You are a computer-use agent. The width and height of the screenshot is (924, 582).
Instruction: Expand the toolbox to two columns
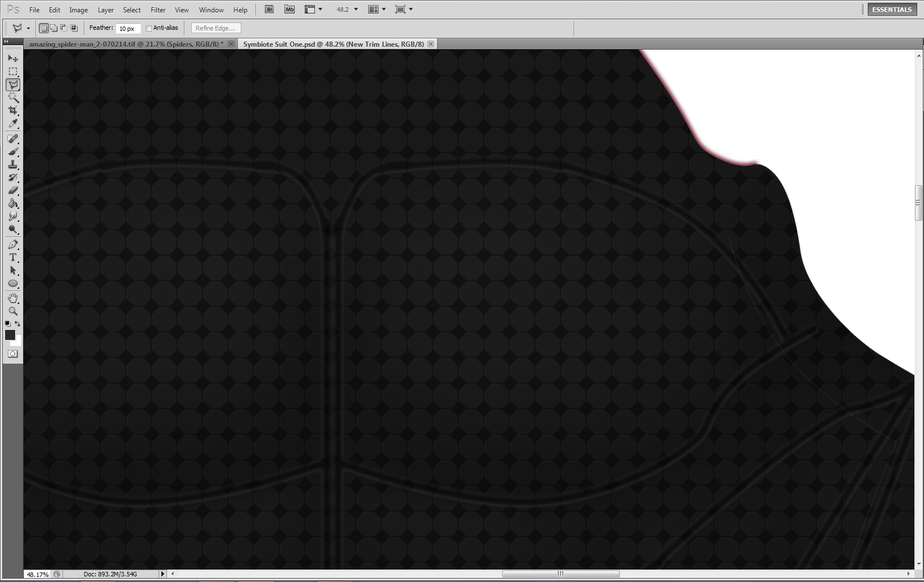[6, 41]
